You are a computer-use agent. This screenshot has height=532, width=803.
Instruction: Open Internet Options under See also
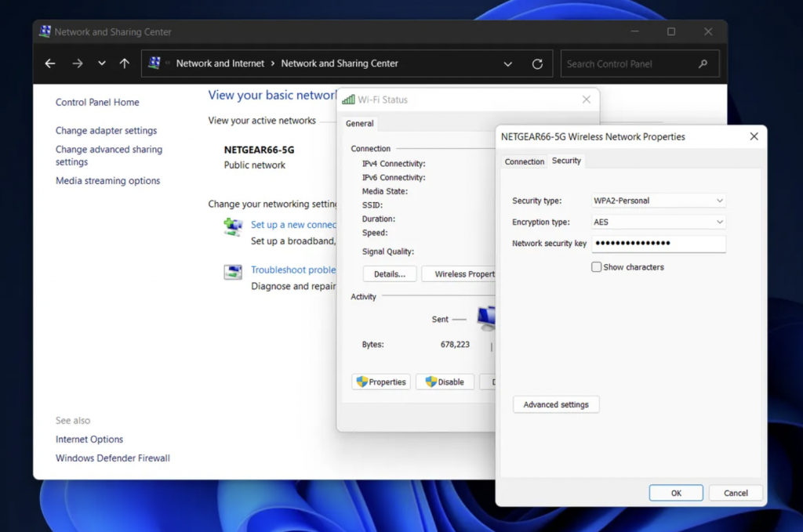coord(89,440)
